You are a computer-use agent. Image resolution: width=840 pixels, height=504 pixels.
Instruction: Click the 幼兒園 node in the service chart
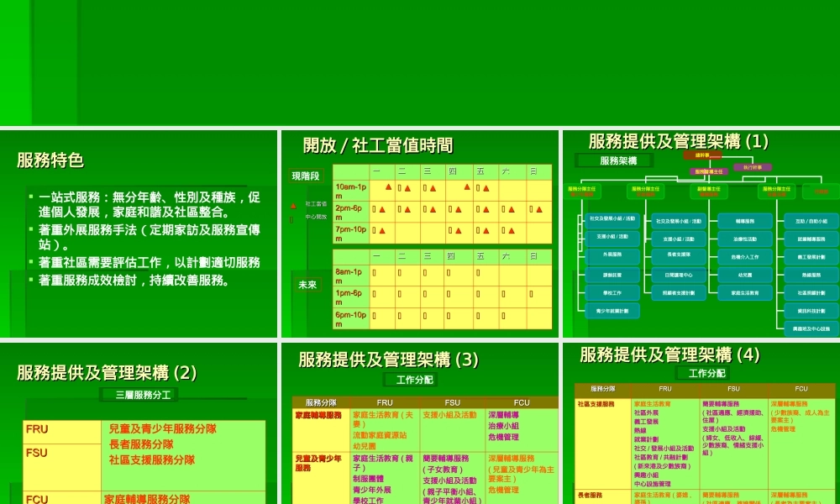743,275
